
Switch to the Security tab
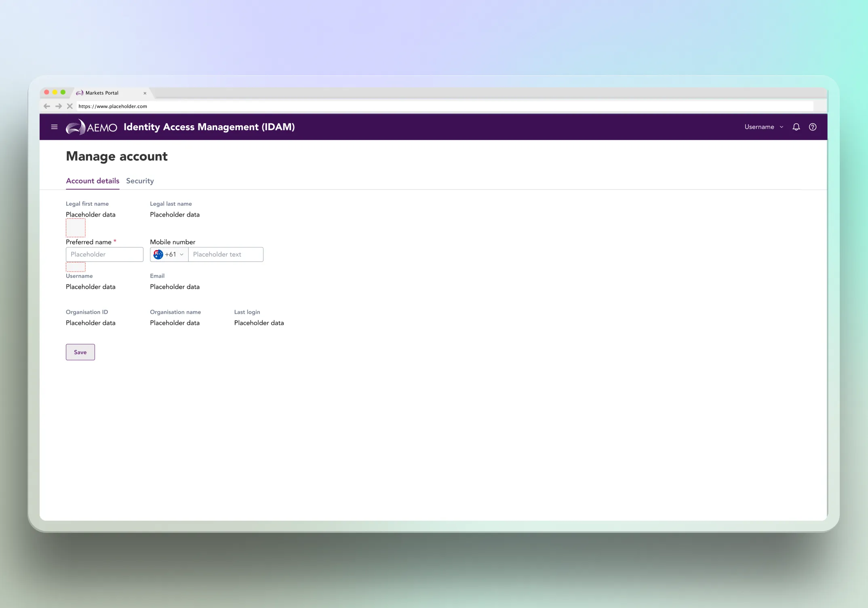coord(140,181)
